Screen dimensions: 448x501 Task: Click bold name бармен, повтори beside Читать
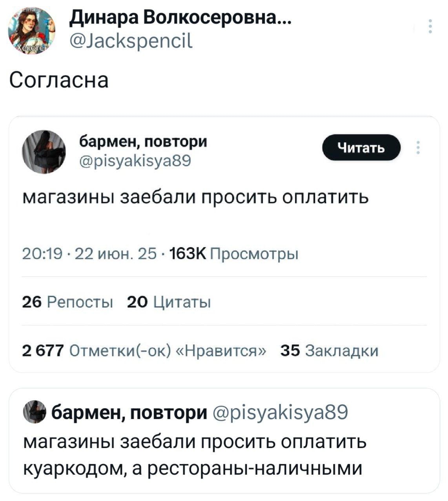coord(144,141)
